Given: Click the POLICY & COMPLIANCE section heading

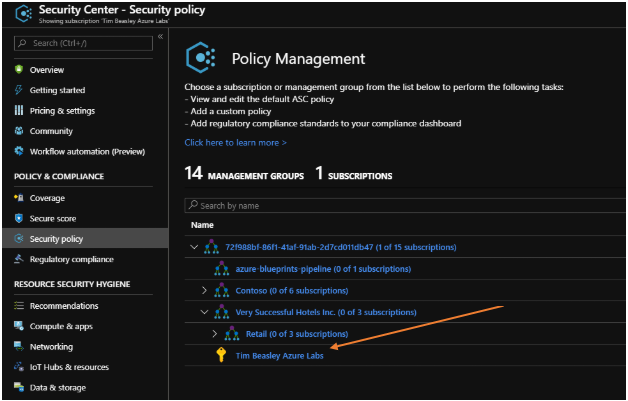Looking at the screenshot, I should pyautogui.click(x=59, y=176).
